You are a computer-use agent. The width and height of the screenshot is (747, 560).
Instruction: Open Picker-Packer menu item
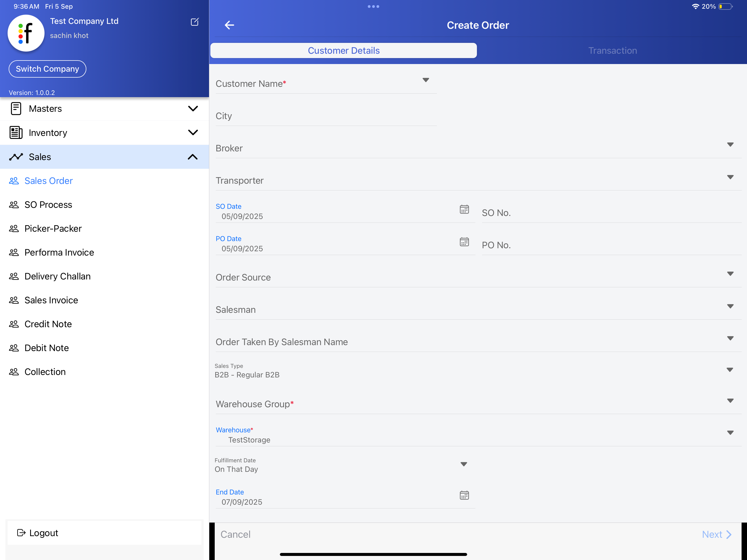(104, 228)
